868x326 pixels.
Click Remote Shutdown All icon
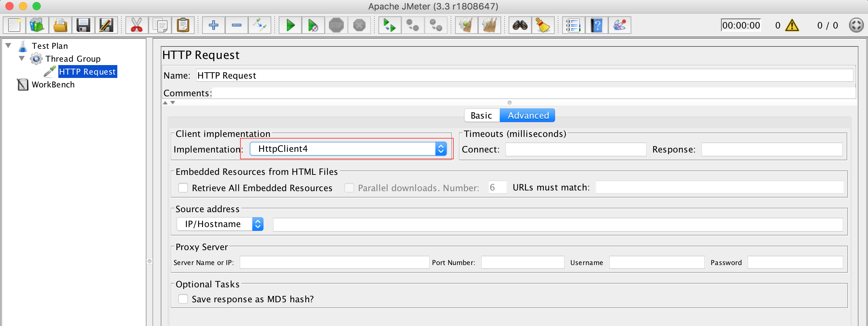point(436,25)
